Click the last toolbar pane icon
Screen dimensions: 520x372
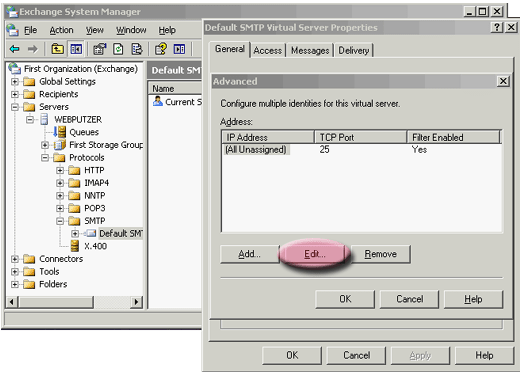[179, 49]
